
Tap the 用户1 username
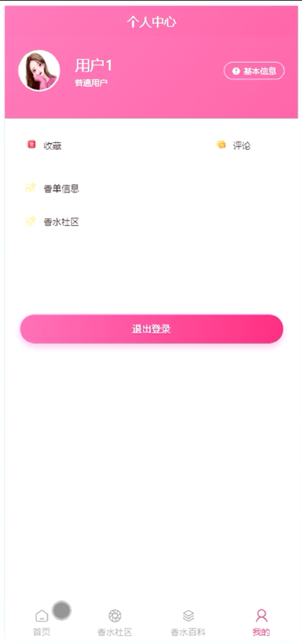[93, 65]
